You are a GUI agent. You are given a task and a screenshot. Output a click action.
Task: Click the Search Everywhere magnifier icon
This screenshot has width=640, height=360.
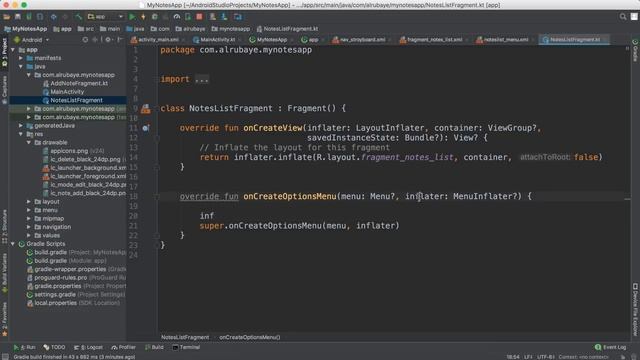click(x=623, y=17)
